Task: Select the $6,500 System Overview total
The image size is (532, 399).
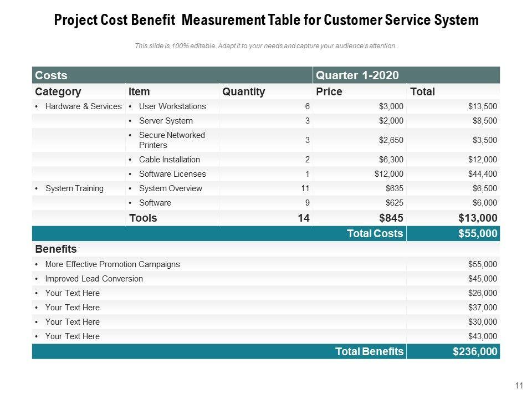Action: (485, 188)
